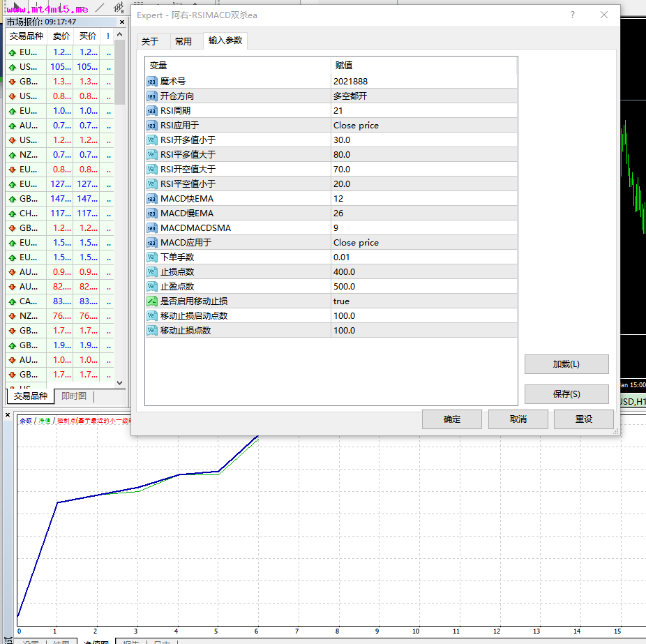Select the RSI开空值大于 row icon
Screen dimensions: 646x644
pyautogui.click(x=151, y=170)
